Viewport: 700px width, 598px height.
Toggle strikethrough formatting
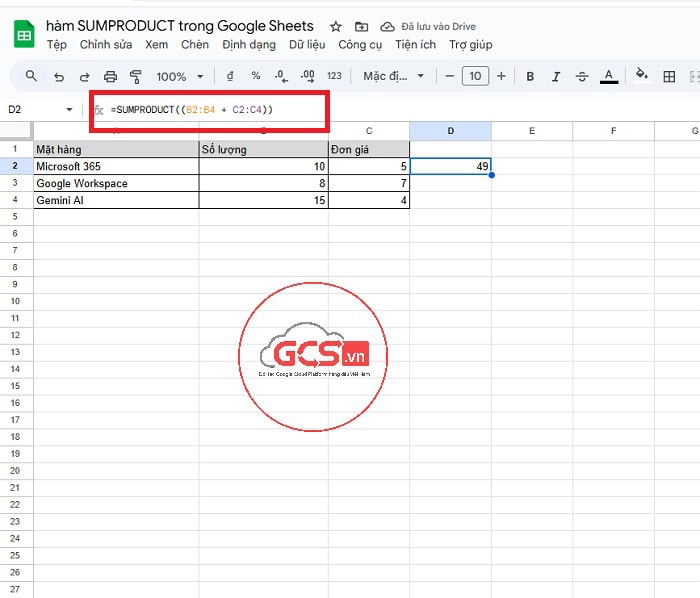coord(581,76)
